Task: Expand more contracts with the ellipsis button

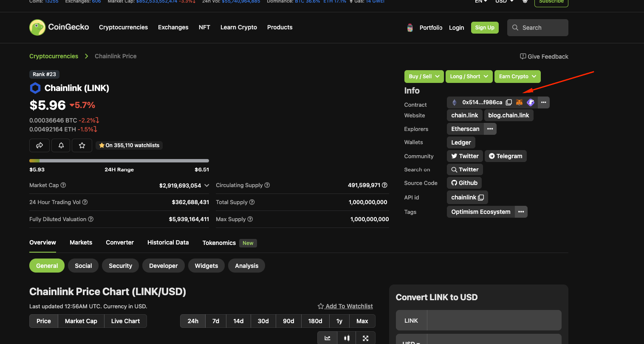Action: [544, 102]
